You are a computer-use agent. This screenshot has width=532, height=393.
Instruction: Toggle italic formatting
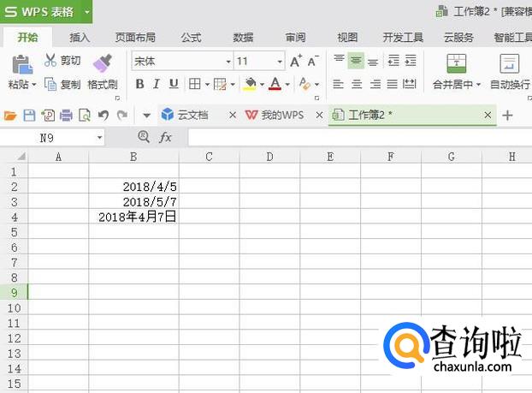click(x=156, y=84)
